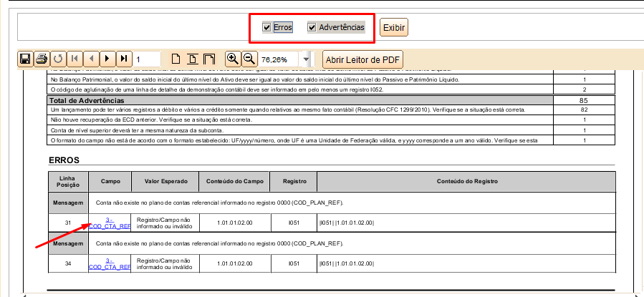
Task: Select the line number 34 cell
Action: coord(68,264)
